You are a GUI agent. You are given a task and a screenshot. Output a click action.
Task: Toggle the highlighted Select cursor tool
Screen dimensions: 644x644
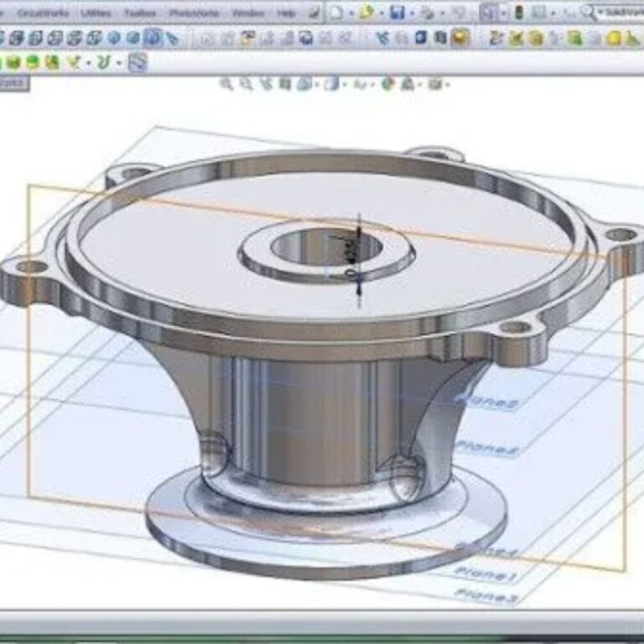point(488,13)
